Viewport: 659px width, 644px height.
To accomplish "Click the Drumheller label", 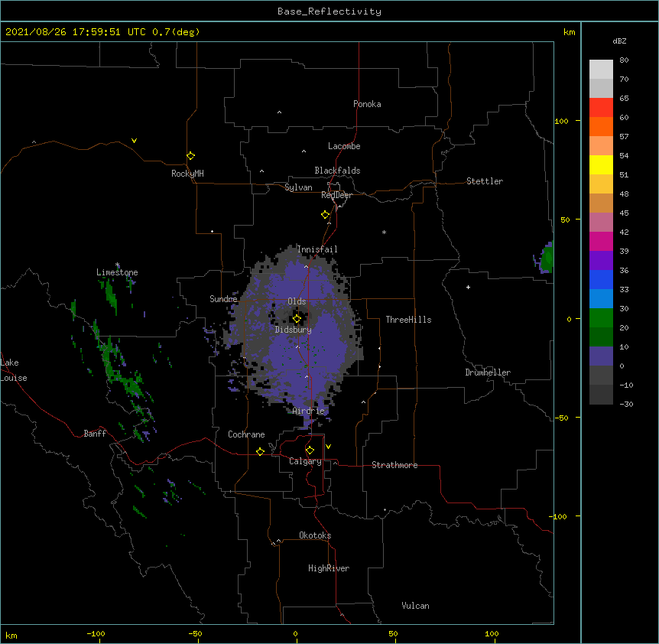I will pyautogui.click(x=488, y=372).
